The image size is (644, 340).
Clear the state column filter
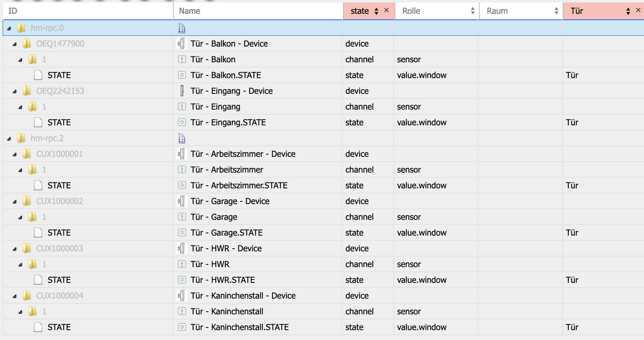(386, 11)
